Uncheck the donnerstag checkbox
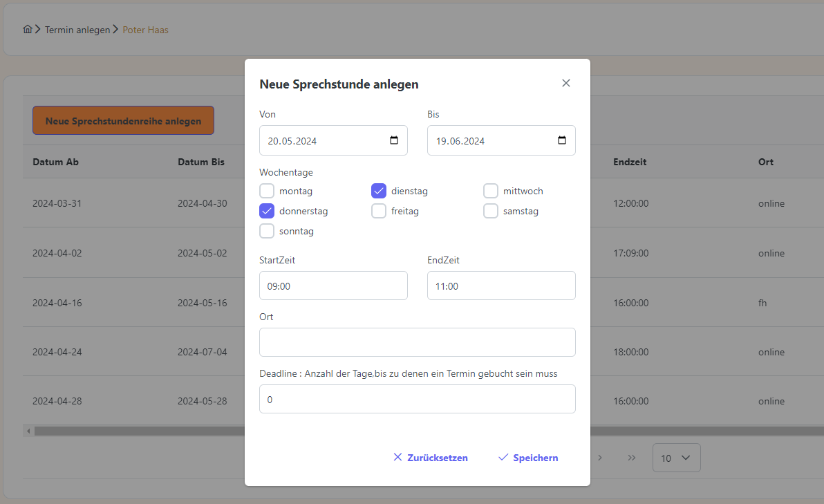This screenshot has height=504, width=824. (267, 211)
